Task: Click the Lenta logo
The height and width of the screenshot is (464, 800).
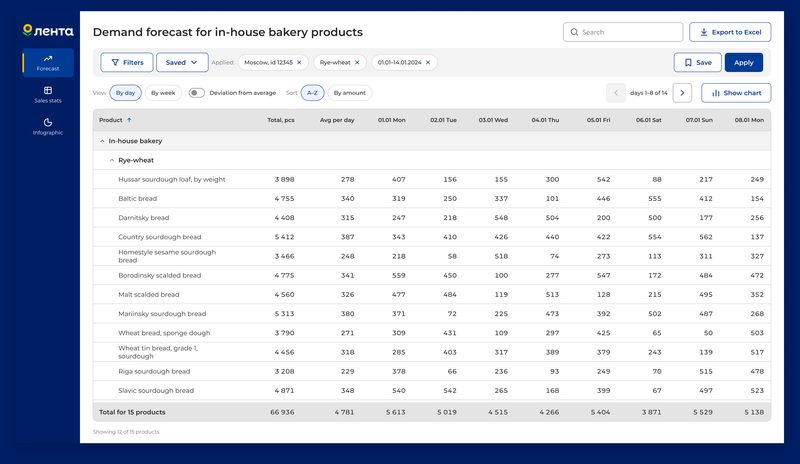Action: click(48, 31)
